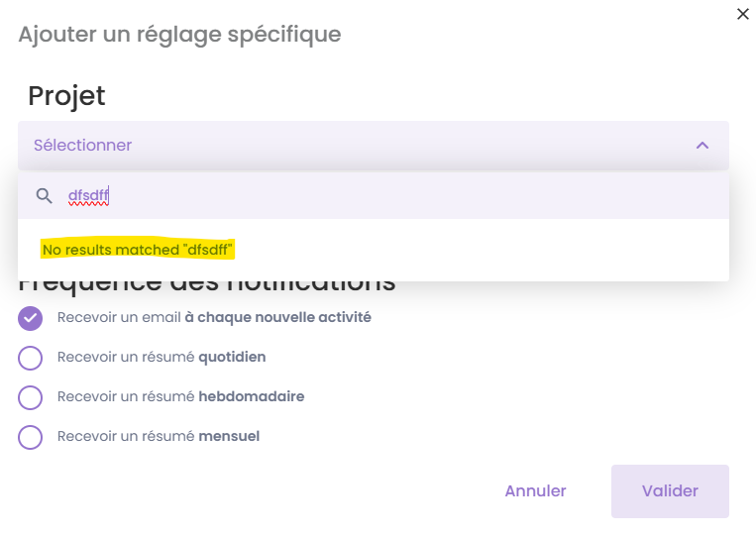Click the Sélectionner project dropdown text
The image size is (756, 537).
(83, 146)
